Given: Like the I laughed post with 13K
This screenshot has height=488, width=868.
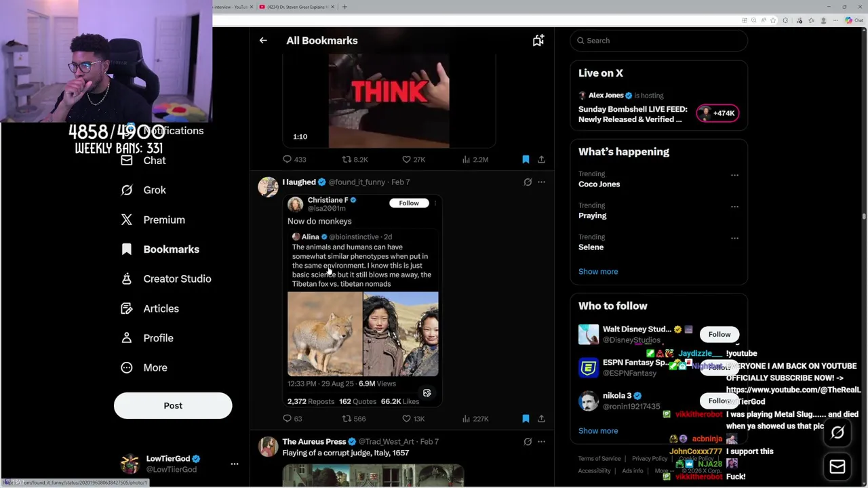Looking at the screenshot, I should pyautogui.click(x=413, y=419).
